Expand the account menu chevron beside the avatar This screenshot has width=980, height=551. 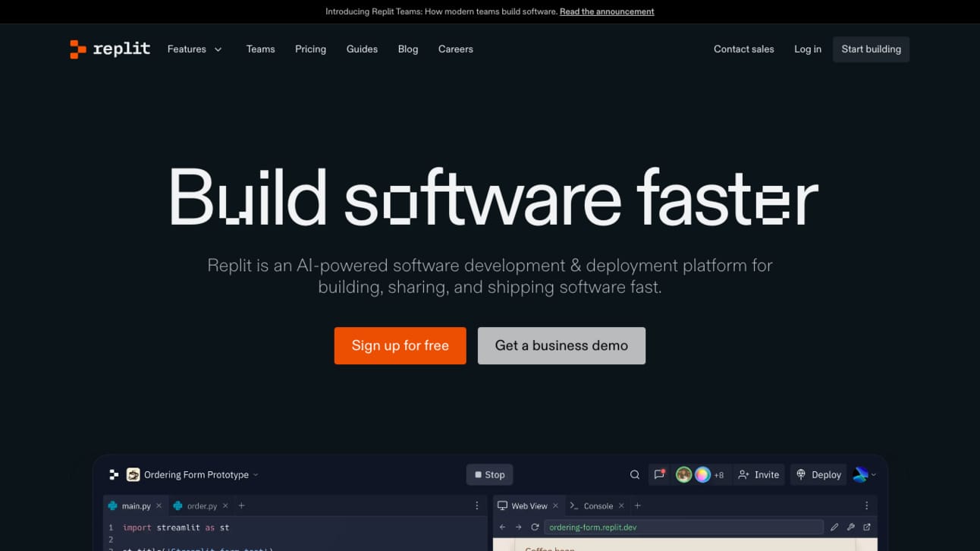tap(874, 475)
